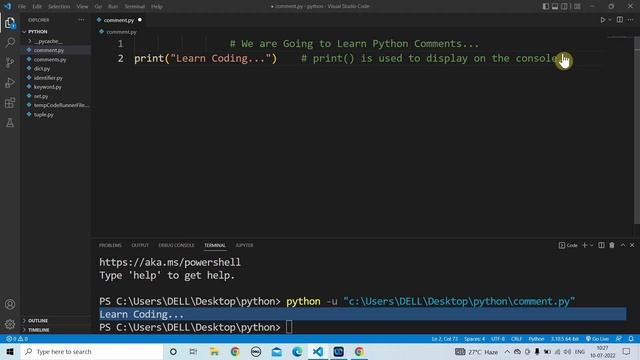Open the Manage gear icon
This screenshot has width=640, height=360.
point(10,324)
